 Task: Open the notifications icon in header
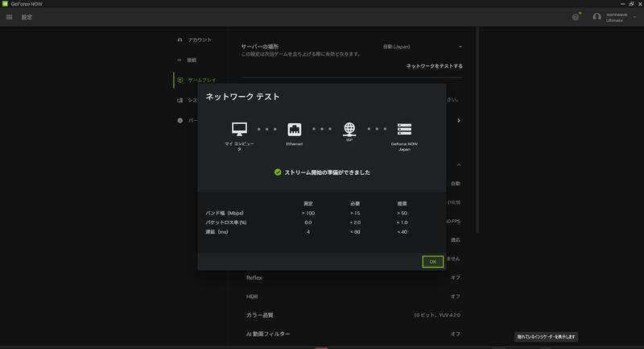(x=576, y=17)
